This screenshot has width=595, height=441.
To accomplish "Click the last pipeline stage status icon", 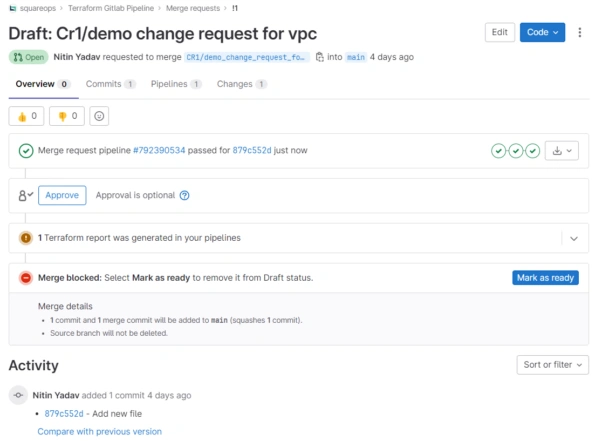I will (532, 151).
